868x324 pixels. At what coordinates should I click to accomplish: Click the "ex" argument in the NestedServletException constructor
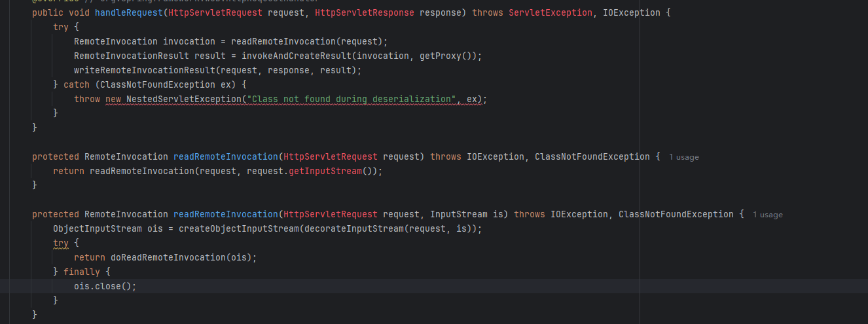[x=472, y=99]
